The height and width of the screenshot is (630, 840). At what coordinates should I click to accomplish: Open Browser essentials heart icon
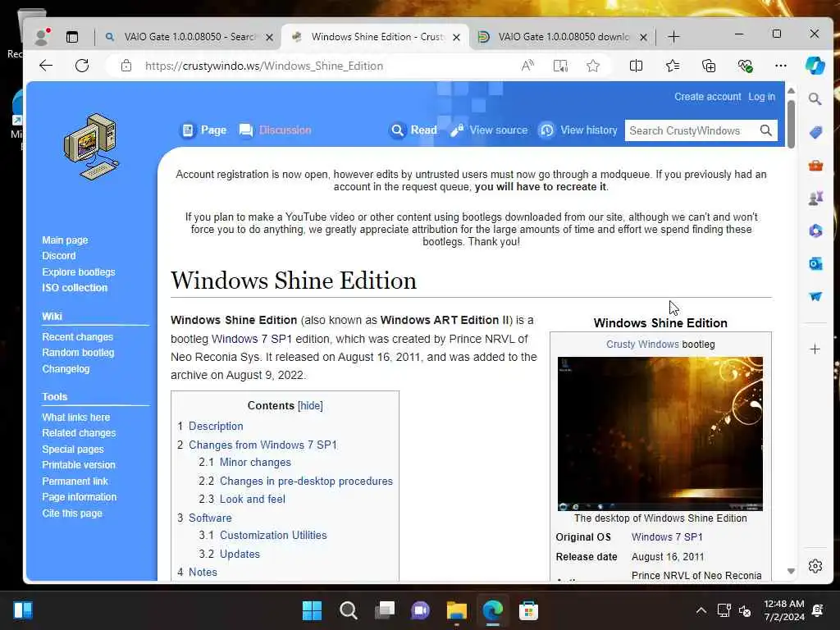pyautogui.click(x=745, y=66)
